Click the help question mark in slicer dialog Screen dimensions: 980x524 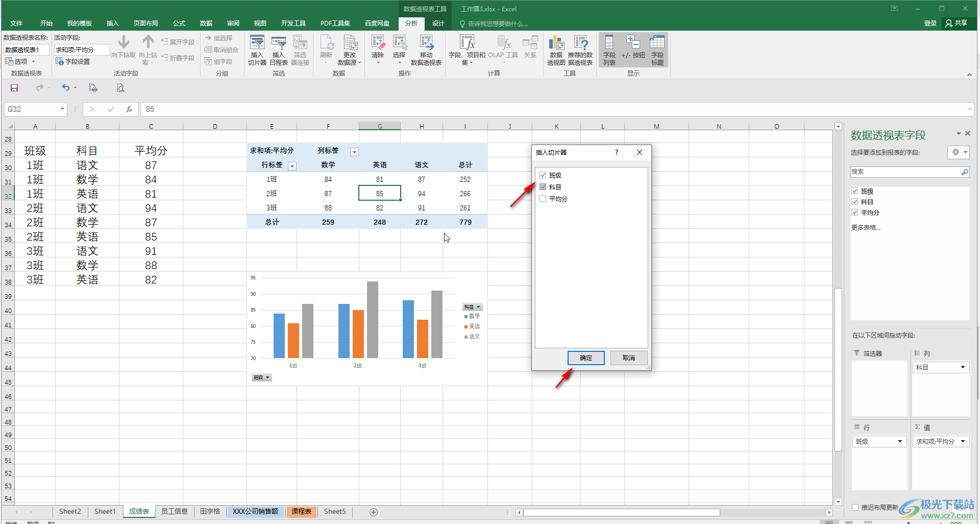(x=617, y=152)
